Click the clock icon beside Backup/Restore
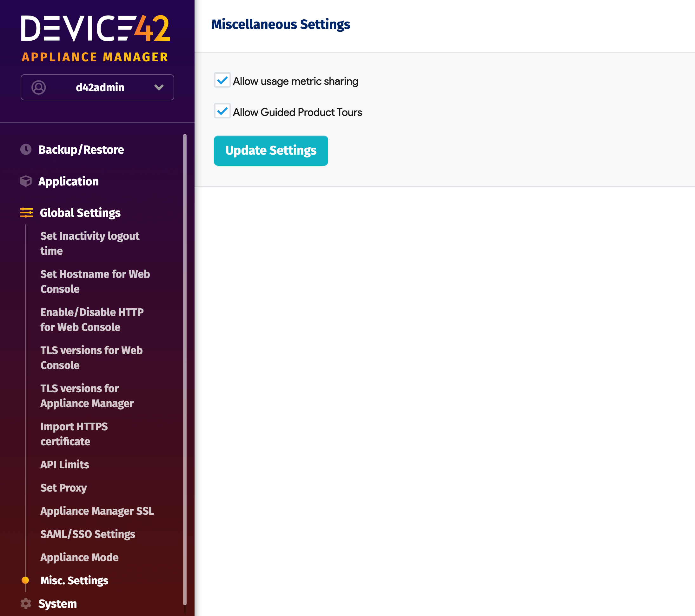This screenshot has height=616, width=695. pyautogui.click(x=26, y=149)
